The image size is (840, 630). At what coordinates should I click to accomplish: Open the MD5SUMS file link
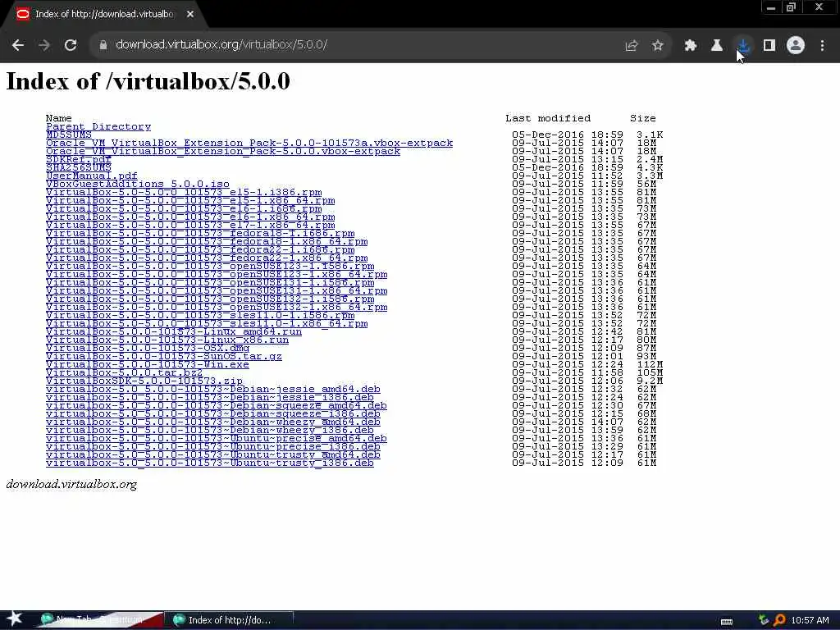click(x=69, y=135)
